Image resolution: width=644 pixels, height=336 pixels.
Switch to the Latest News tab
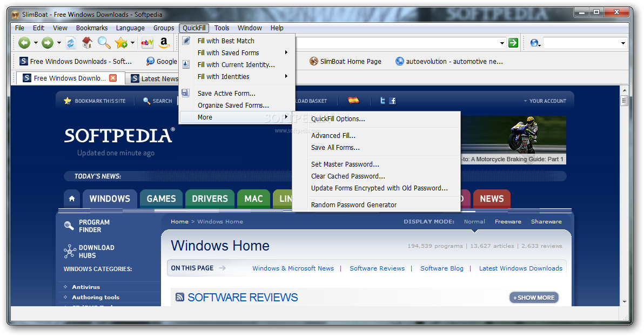154,78
